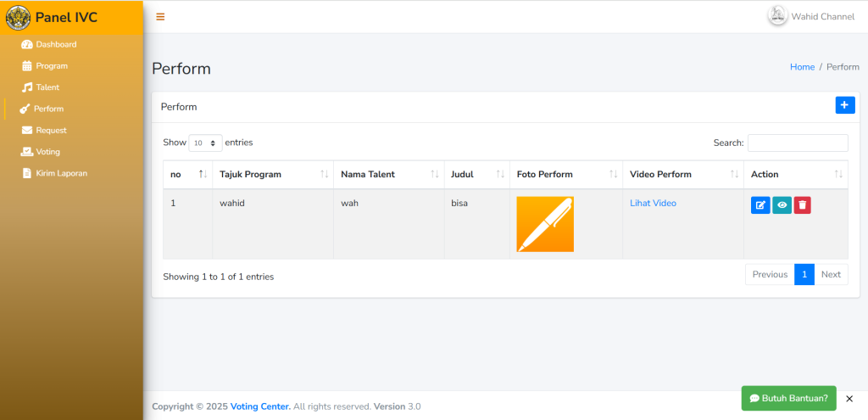
Task: Delete the row using red trash icon
Action: coord(802,204)
